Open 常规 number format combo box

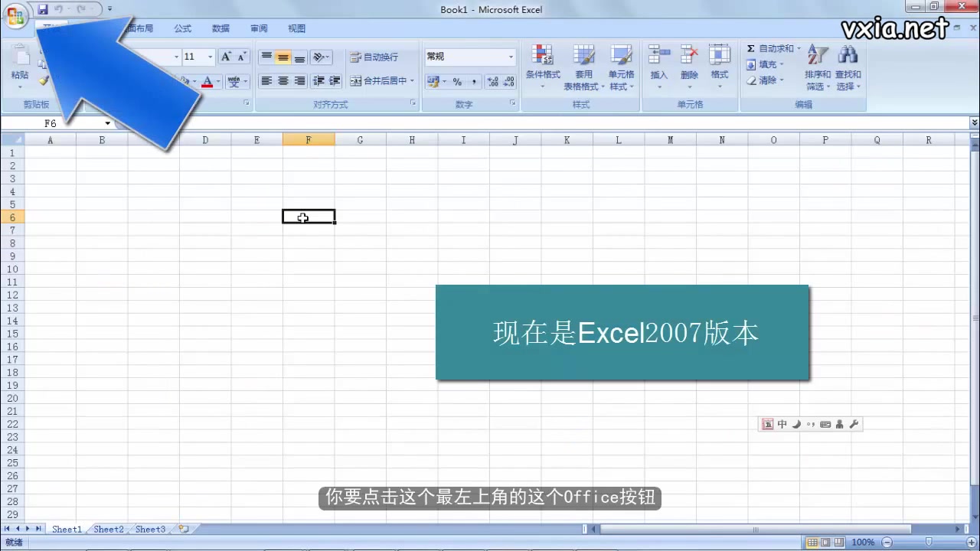pyautogui.click(x=469, y=57)
